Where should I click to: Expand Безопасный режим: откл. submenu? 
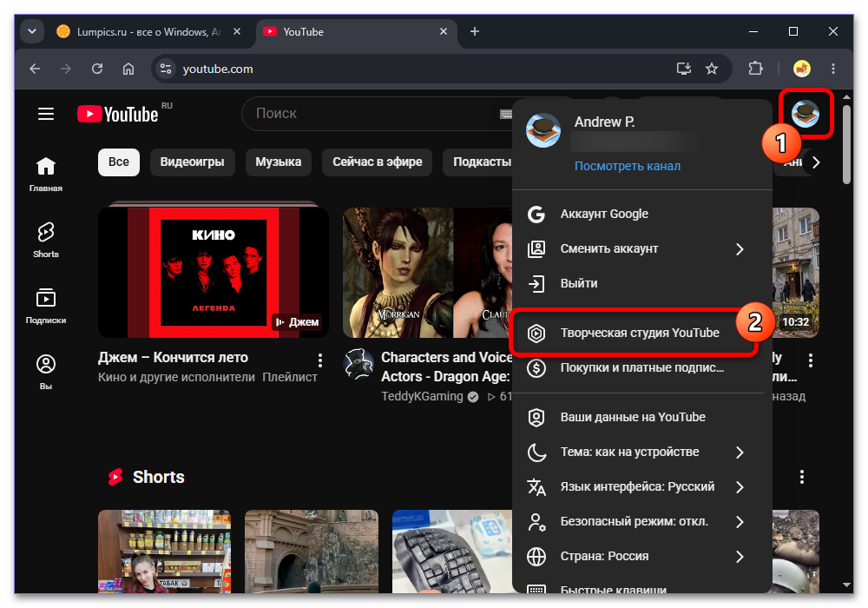[x=740, y=522]
